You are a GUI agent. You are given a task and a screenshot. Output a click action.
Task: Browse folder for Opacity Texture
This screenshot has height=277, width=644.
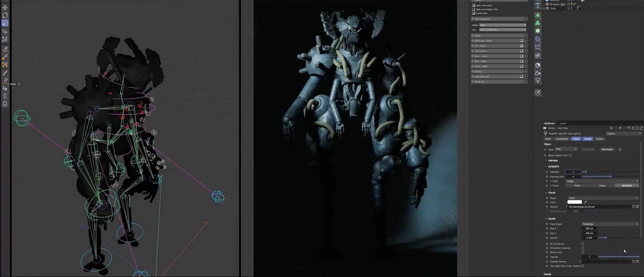click(x=633, y=261)
